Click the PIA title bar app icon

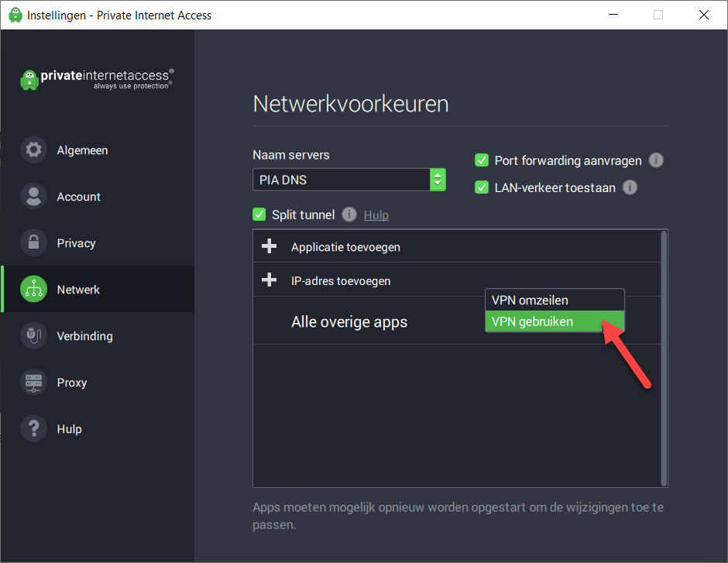tap(15, 15)
